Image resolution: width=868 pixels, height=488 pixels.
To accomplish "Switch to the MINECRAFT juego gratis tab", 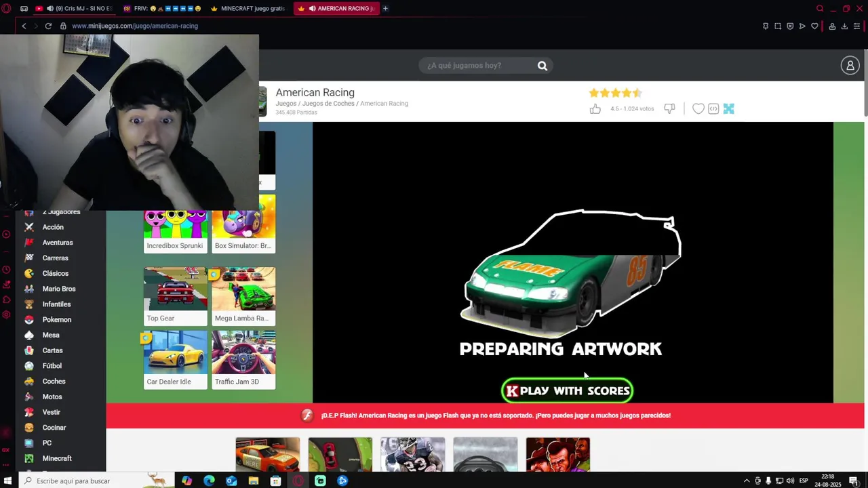I will tap(248, 8).
